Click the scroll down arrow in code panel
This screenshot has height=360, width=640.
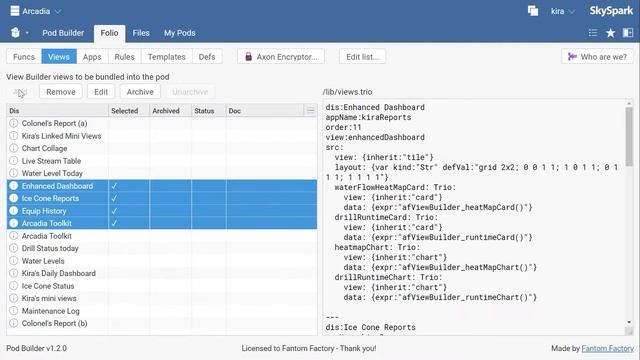tap(629, 322)
